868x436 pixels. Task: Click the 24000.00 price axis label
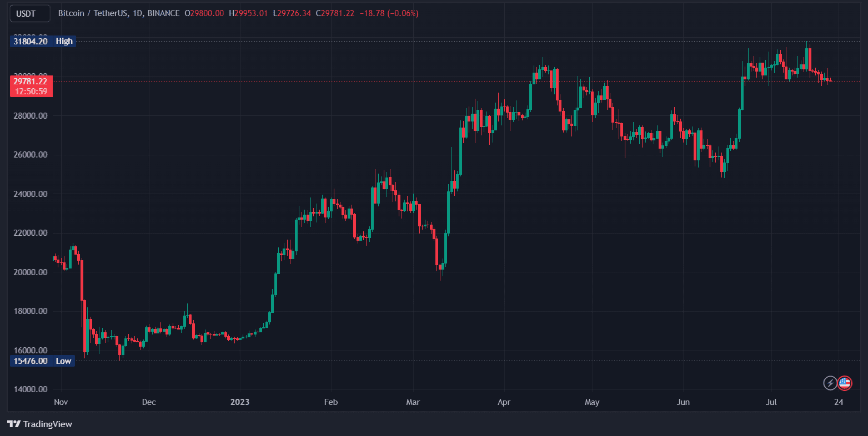(31, 194)
